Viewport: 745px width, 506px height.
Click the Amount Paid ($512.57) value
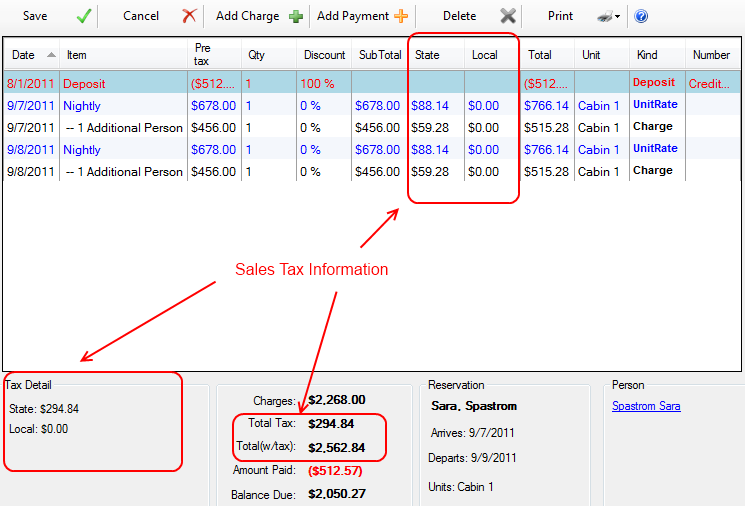coord(335,471)
